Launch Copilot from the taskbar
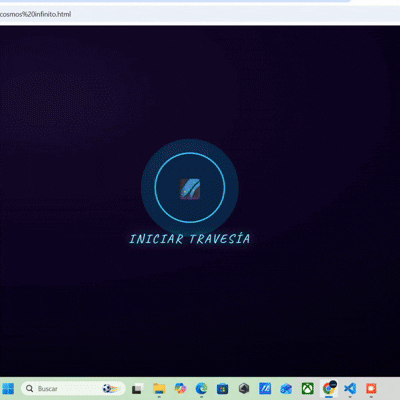The height and width of the screenshot is (400, 400). pos(180,389)
